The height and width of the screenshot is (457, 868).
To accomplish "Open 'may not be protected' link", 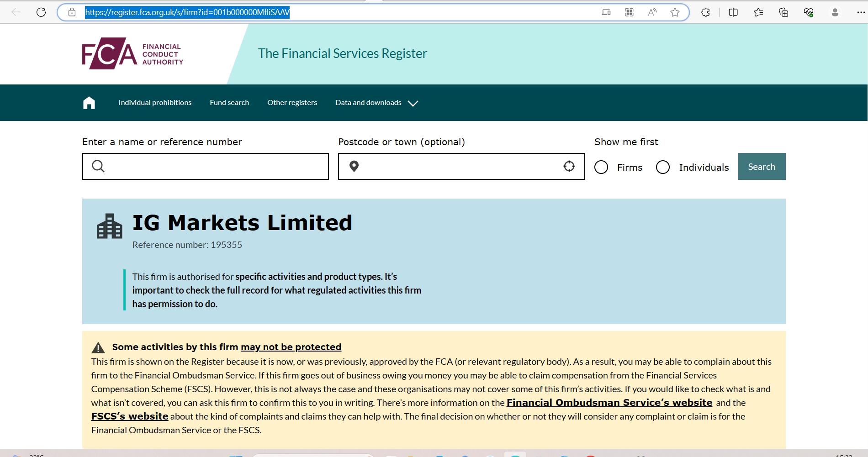I will 291,347.
